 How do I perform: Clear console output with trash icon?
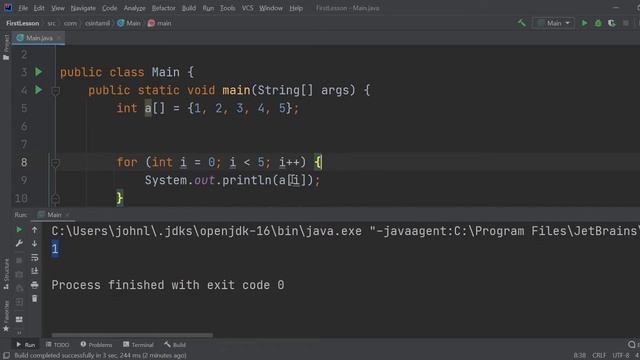pos(35,298)
